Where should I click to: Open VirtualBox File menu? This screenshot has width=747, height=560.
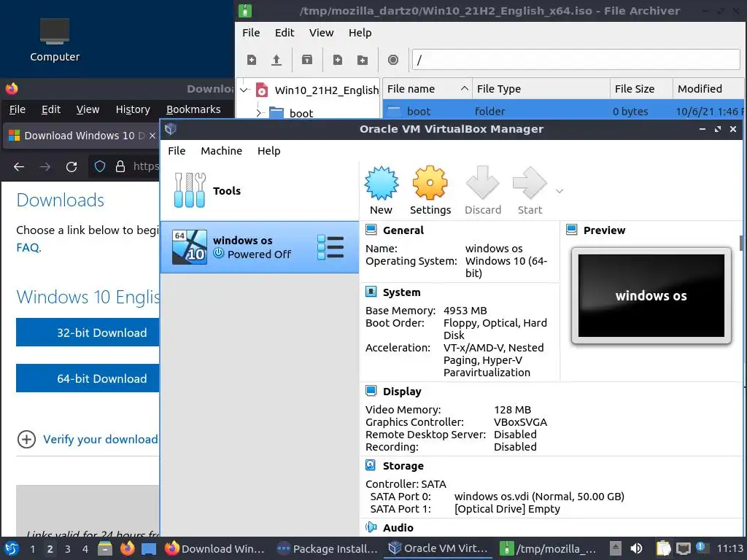coord(177,150)
